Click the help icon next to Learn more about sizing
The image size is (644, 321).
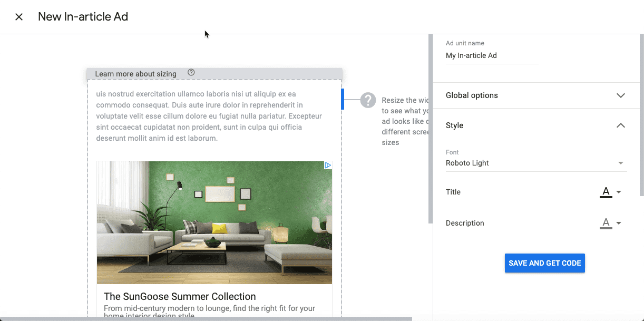click(191, 72)
